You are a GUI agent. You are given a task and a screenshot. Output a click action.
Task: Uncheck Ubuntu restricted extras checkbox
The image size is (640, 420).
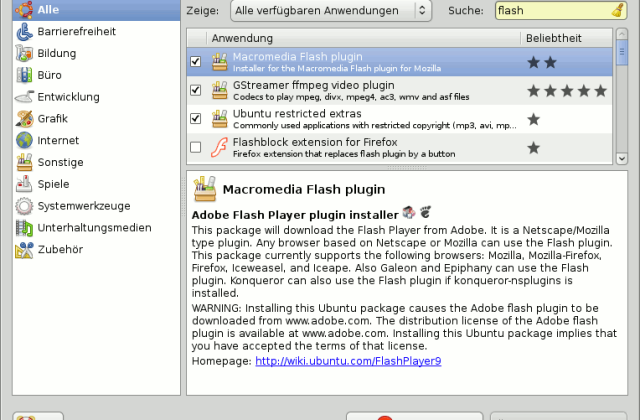(196, 119)
